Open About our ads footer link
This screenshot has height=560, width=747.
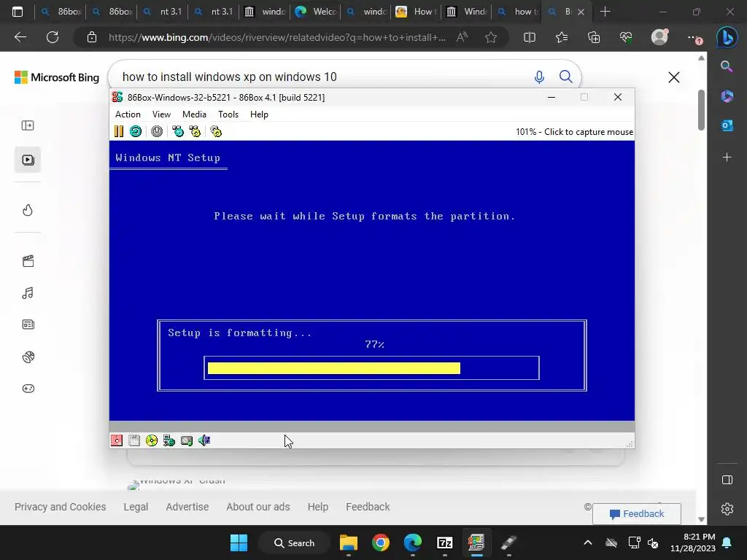[258, 507]
